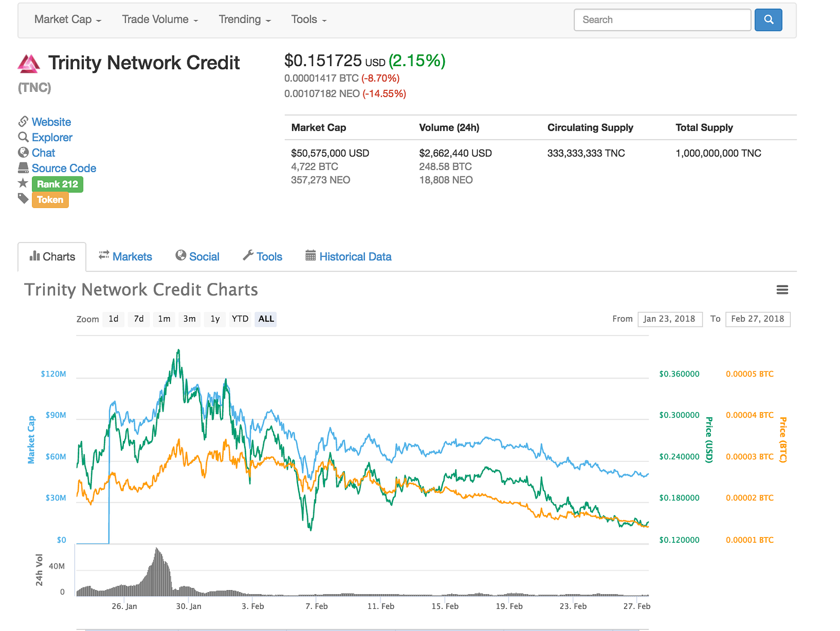The height and width of the screenshot is (631, 840).
Task: Set chart zoom to 1m
Action: tap(164, 319)
